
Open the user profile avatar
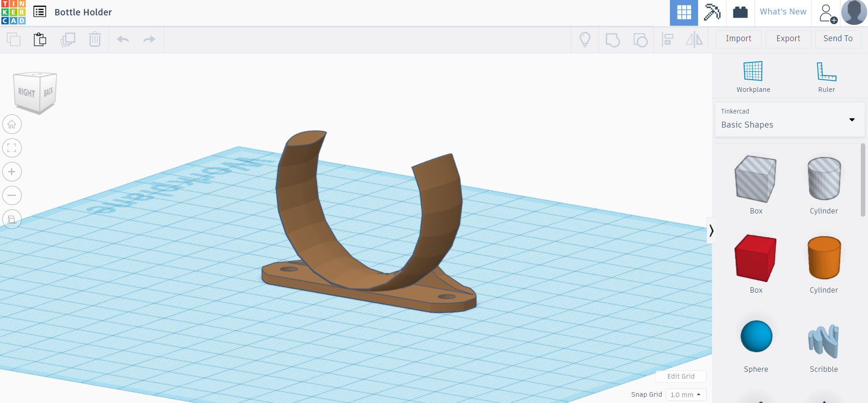pos(854,12)
